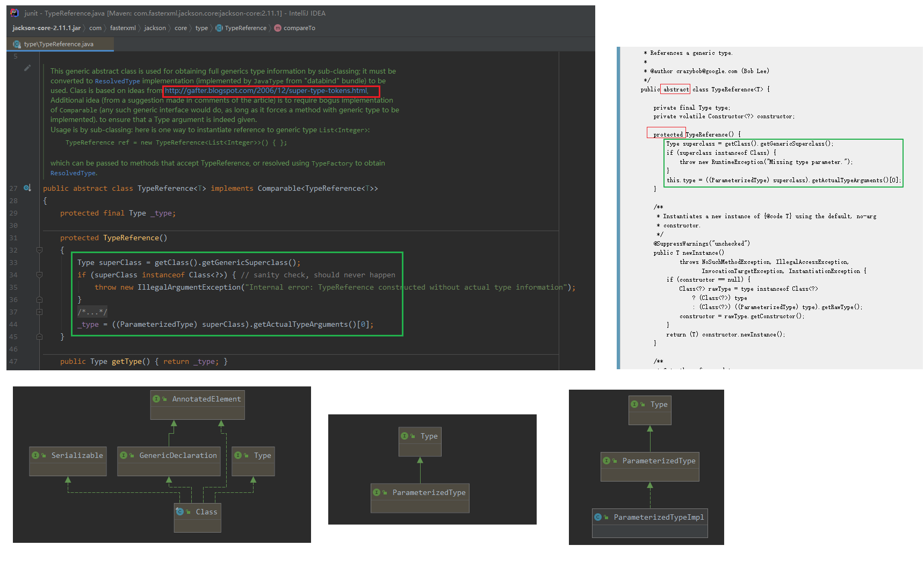
Task: Expand the folded comment at line 37
Action: (39, 312)
